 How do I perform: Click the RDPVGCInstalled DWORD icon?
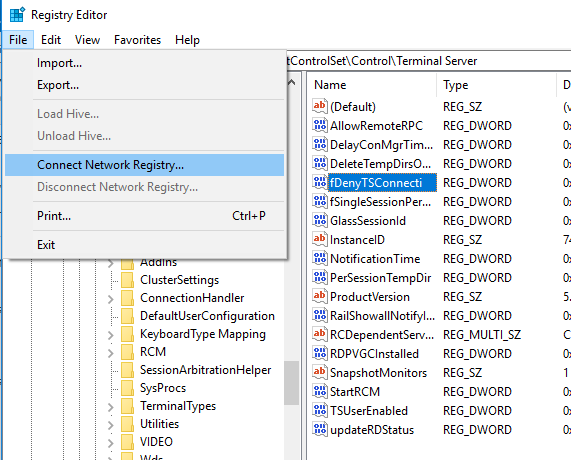click(320, 353)
